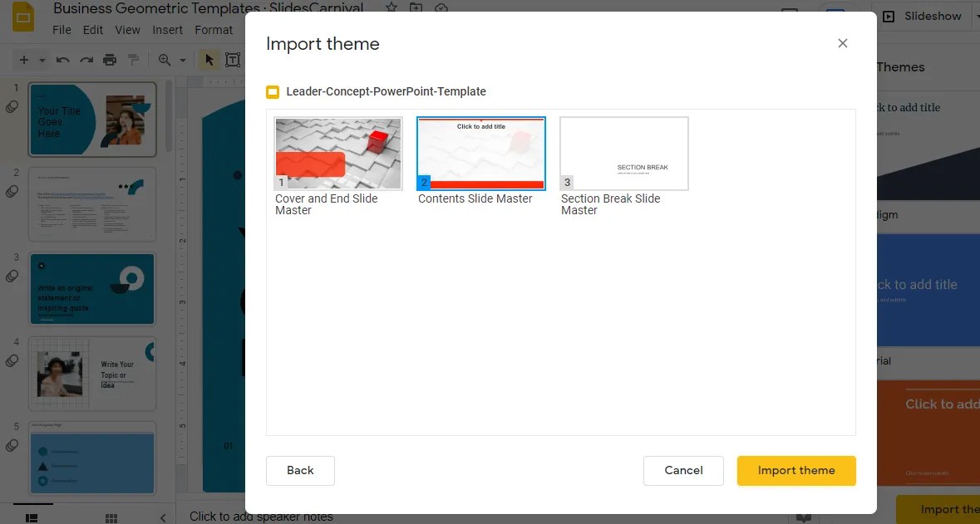This screenshot has height=524, width=980.
Task: Collapse the slide filmstrip with left chevron
Action: (x=163, y=517)
